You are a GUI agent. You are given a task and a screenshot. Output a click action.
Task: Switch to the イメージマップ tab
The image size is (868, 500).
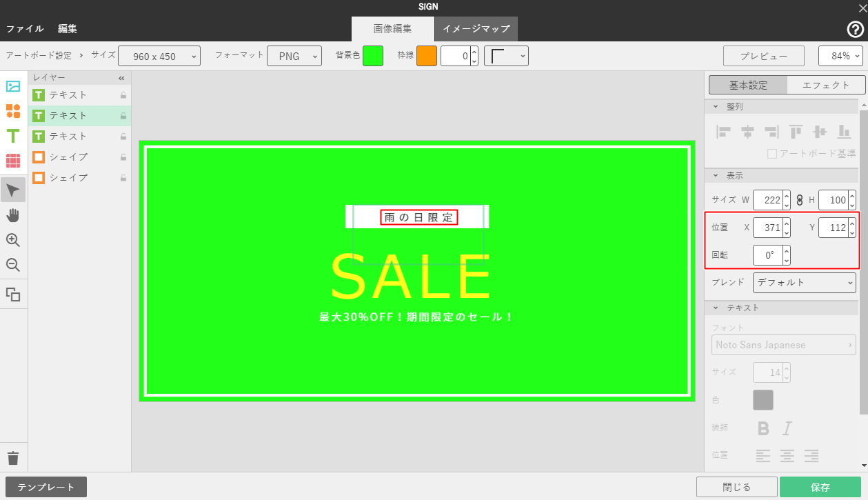(x=476, y=29)
